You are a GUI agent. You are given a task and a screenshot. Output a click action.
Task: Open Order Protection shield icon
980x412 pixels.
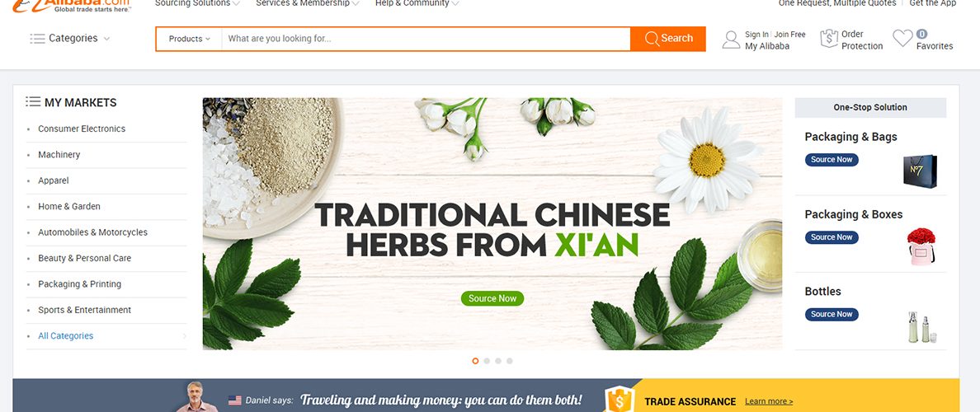click(x=829, y=39)
